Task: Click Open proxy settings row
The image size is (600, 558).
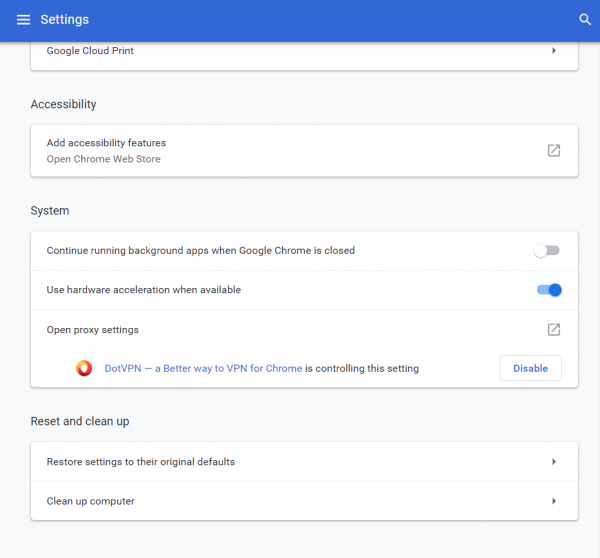Action: pyautogui.click(x=93, y=329)
